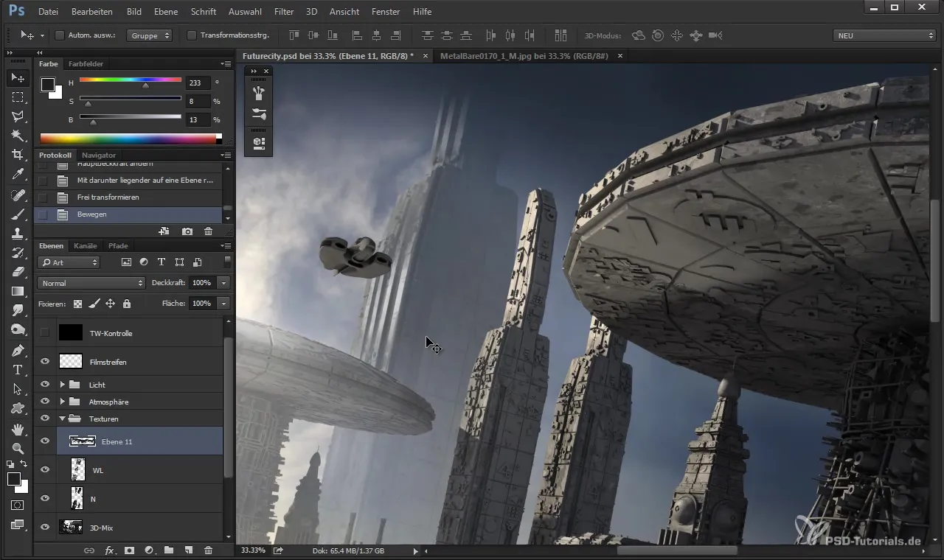Image resolution: width=944 pixels, height=560 pixels.
Task: Toggle Quick Mask mode
Action: 18,505
